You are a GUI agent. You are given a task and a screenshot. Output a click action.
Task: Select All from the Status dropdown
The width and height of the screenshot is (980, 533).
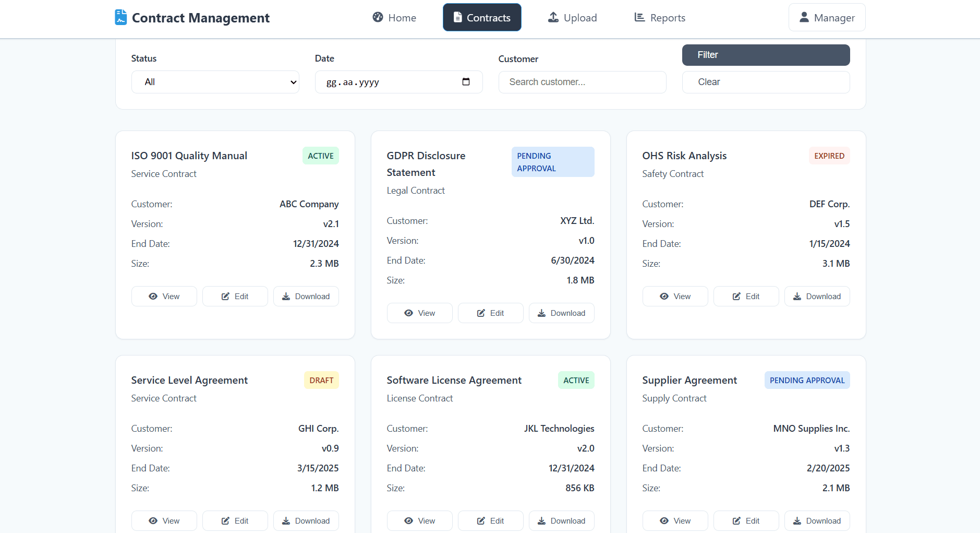point(214,81)
